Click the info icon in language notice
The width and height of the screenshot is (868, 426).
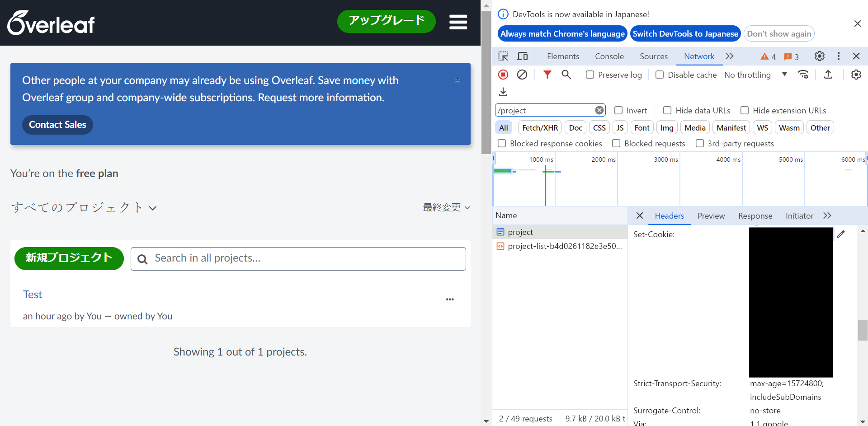click(x=503, y=14)
